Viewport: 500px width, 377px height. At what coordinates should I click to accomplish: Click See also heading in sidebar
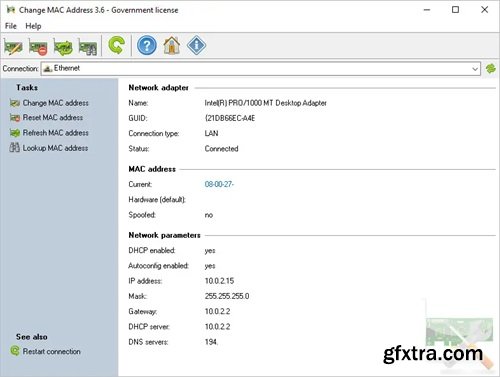[x=32, y=337]
